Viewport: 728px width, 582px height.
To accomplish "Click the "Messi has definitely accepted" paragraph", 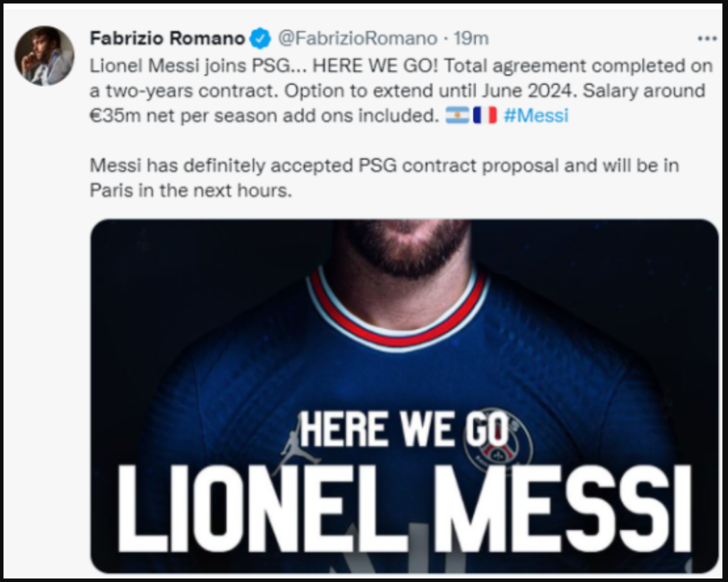I will tap(384, 166).
